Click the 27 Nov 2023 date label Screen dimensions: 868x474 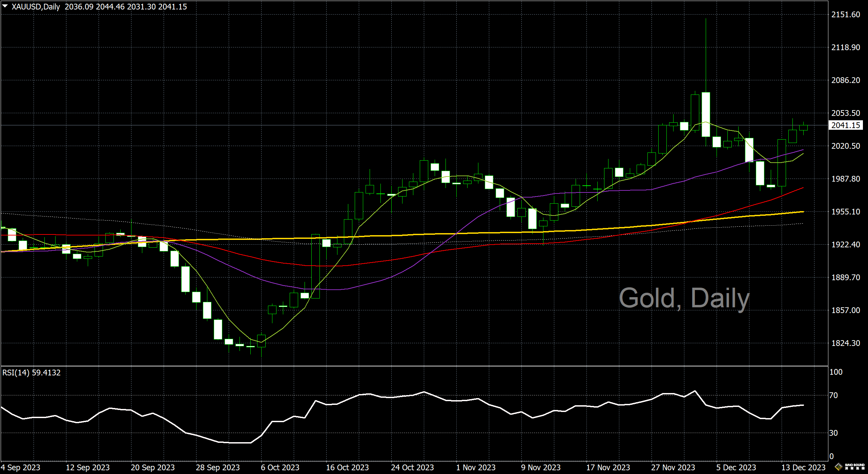pyautogui.click(x=673, y=468)
